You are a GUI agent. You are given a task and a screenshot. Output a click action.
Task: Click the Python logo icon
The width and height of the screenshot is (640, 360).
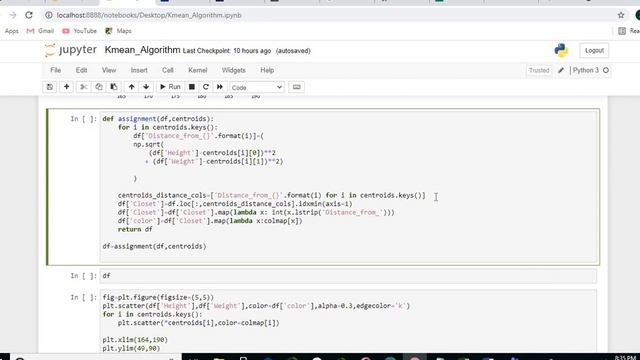tap(561, 50)
